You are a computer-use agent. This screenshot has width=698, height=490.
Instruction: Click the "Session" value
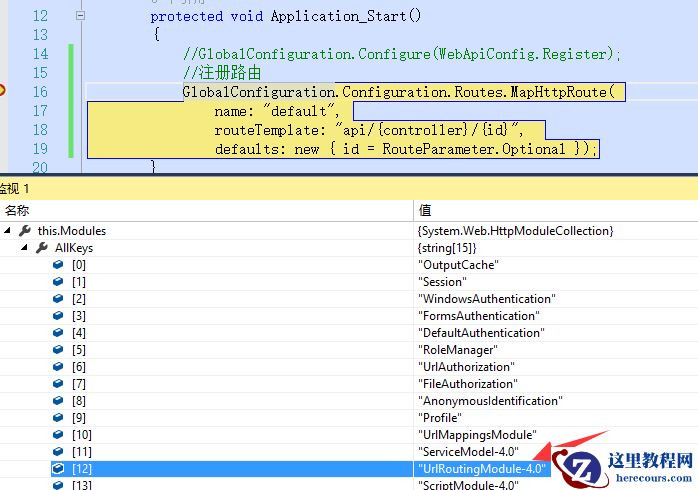pyautogui.click(x=442, y=282)
